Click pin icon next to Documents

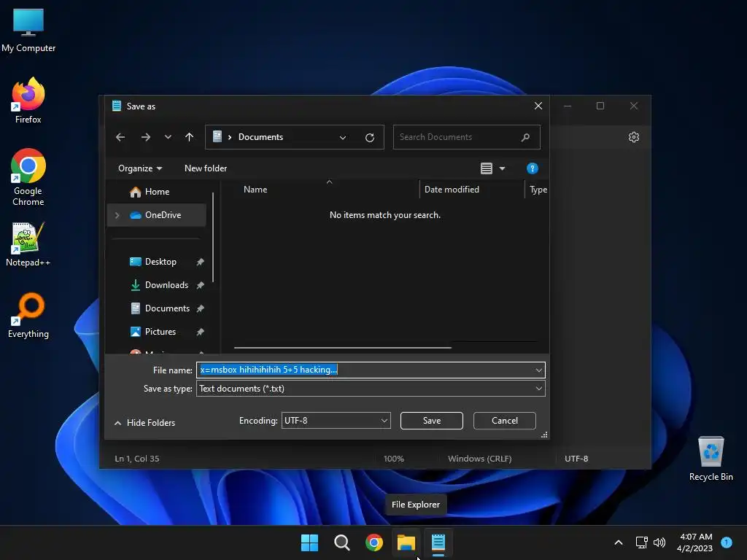[x=200, y=308]
